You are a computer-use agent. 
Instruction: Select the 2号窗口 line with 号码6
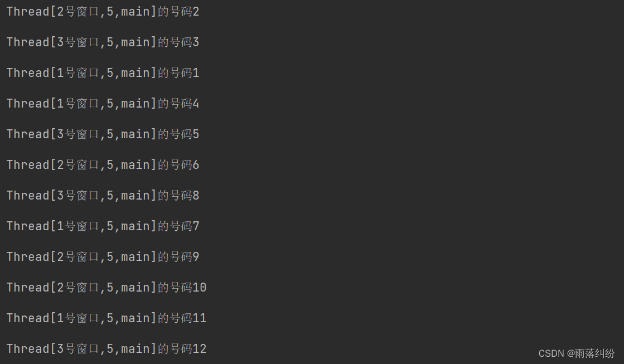(103, 164)
